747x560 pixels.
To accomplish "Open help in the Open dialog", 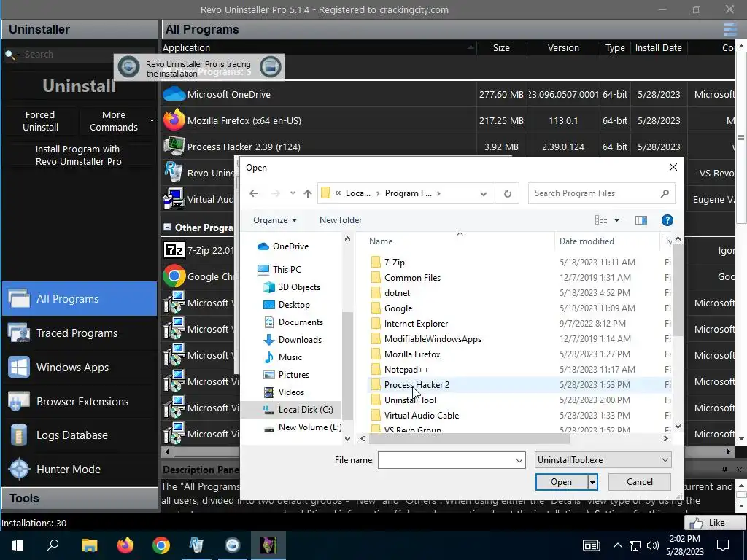I will coord(667,220).
